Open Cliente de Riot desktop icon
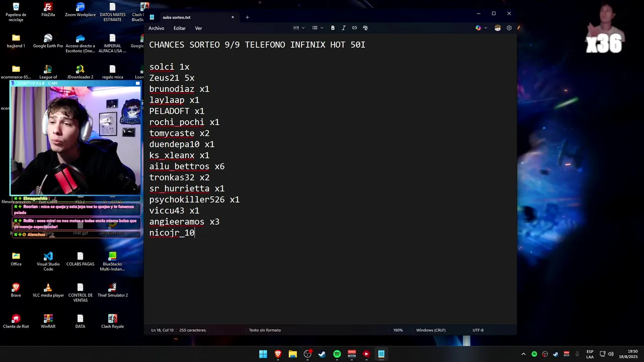 (16, 321)
